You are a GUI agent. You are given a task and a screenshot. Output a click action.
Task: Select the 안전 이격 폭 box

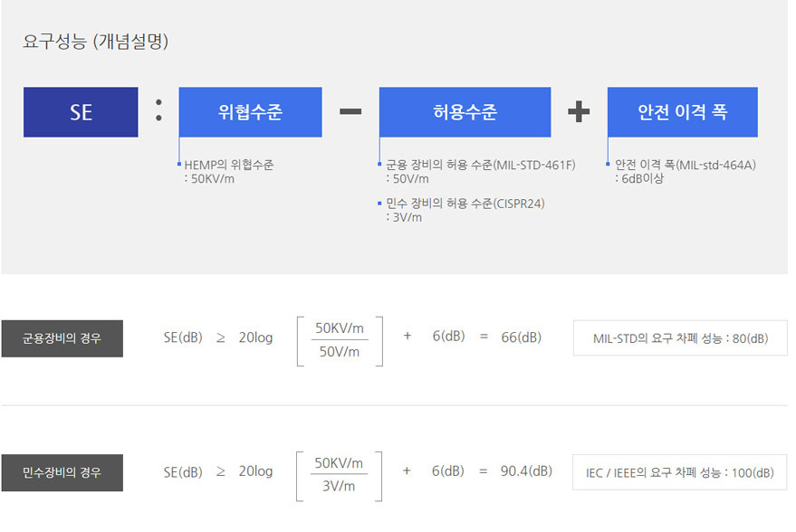coord(682,112)
